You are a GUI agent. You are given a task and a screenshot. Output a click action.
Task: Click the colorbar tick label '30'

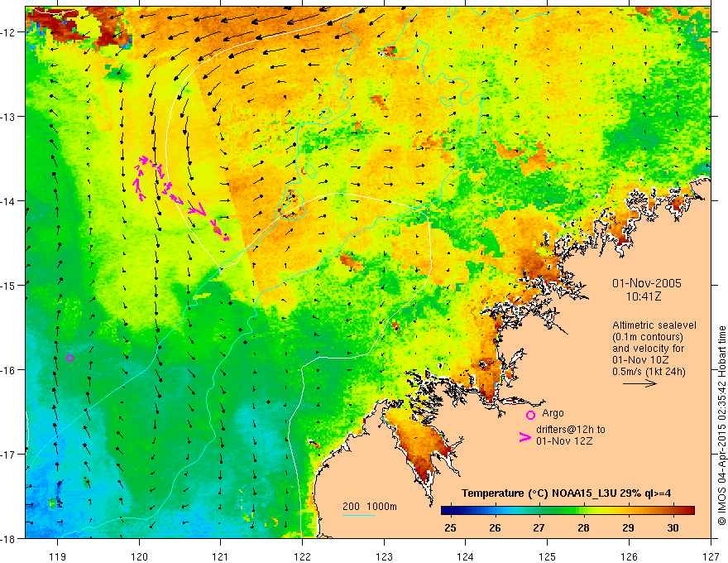[673, 527]
